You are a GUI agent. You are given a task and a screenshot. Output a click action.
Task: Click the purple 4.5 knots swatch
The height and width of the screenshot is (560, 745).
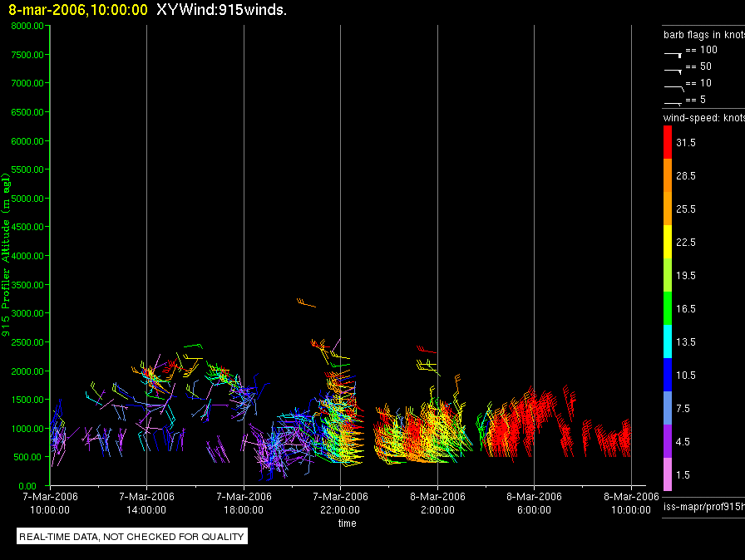click(x=668, y=441)
